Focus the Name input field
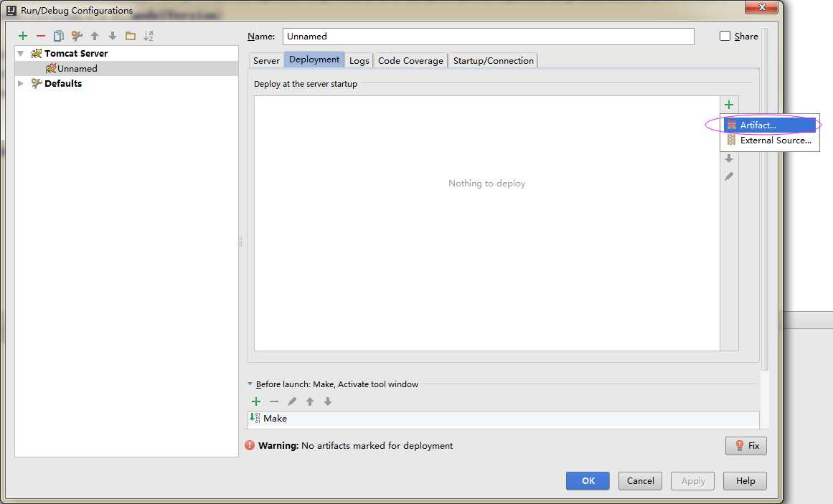The image size is (833, 504). pos(488,36)
